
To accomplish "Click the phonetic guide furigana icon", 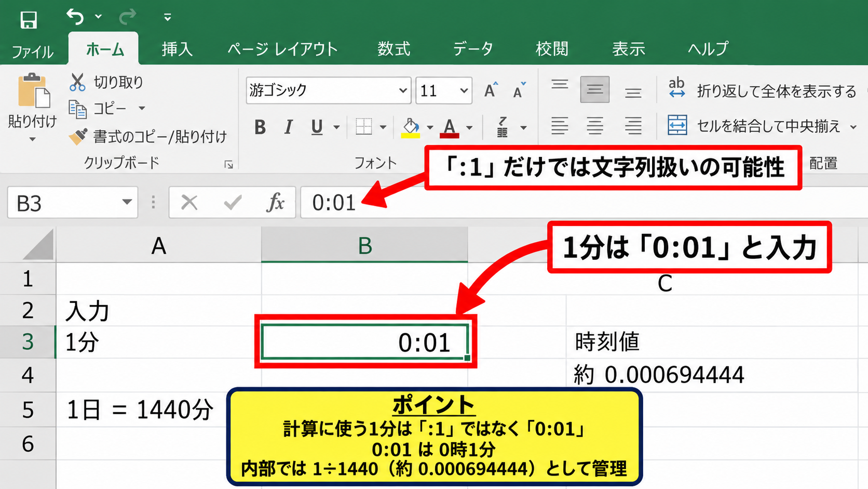I will click(x=503, y=127).
